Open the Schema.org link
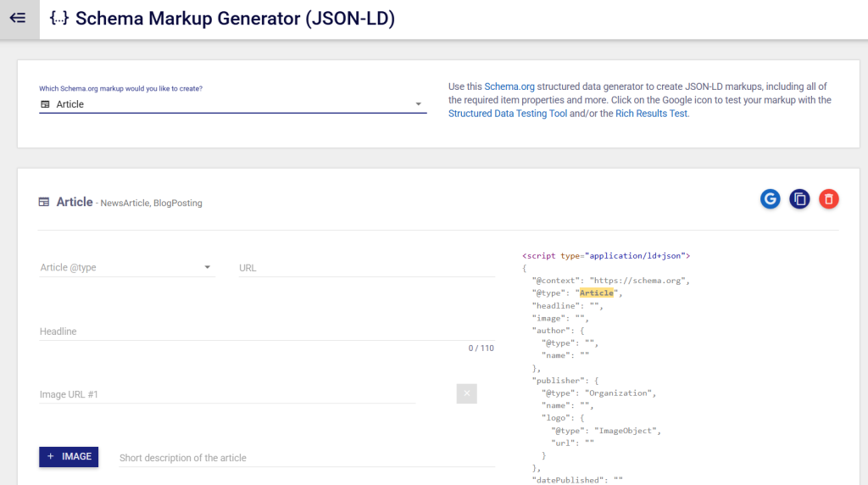The height and width of the screenshot is (485, 868). (509, 86)
